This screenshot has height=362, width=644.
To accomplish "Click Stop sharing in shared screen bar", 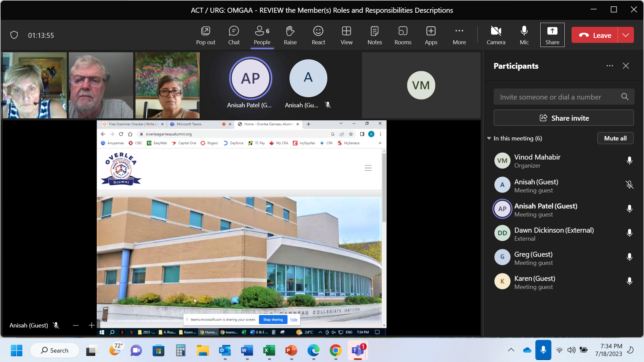I will click(x=273, y=319).
